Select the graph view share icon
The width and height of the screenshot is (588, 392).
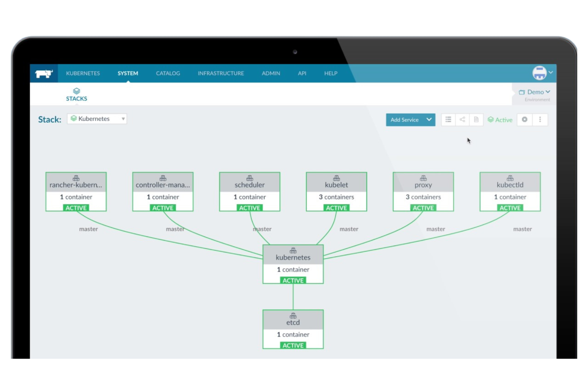[462, 120]
